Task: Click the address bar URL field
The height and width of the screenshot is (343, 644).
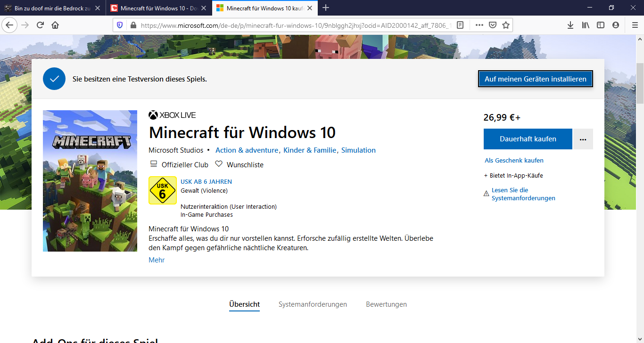Action: (x=296, y=25)
